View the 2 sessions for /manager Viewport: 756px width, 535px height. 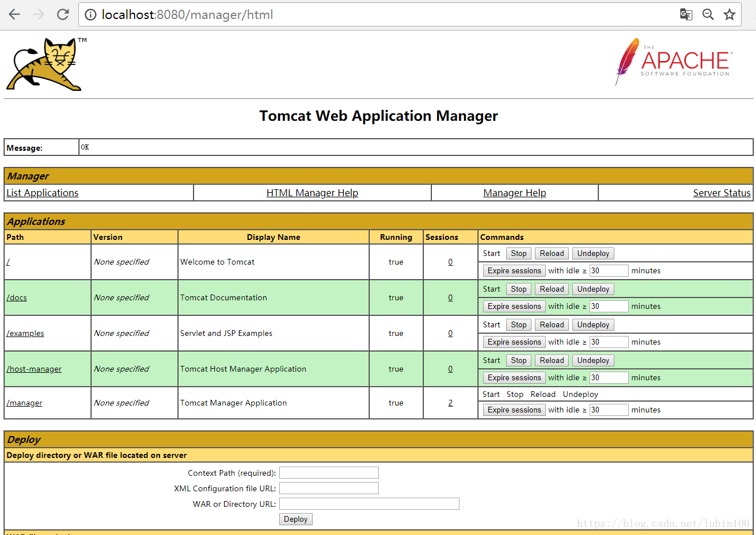click(x=450, y=403)
